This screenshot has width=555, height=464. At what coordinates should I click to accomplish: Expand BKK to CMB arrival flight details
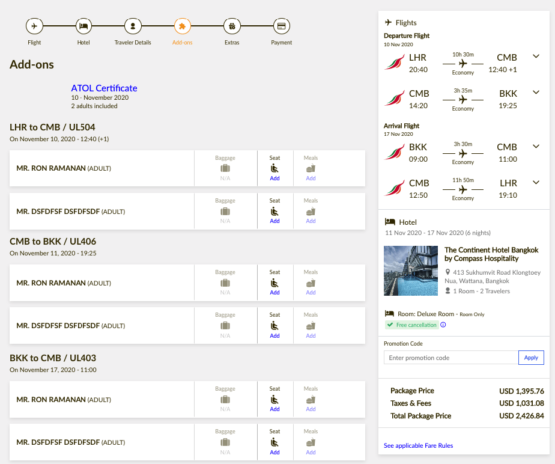[536, 146]
